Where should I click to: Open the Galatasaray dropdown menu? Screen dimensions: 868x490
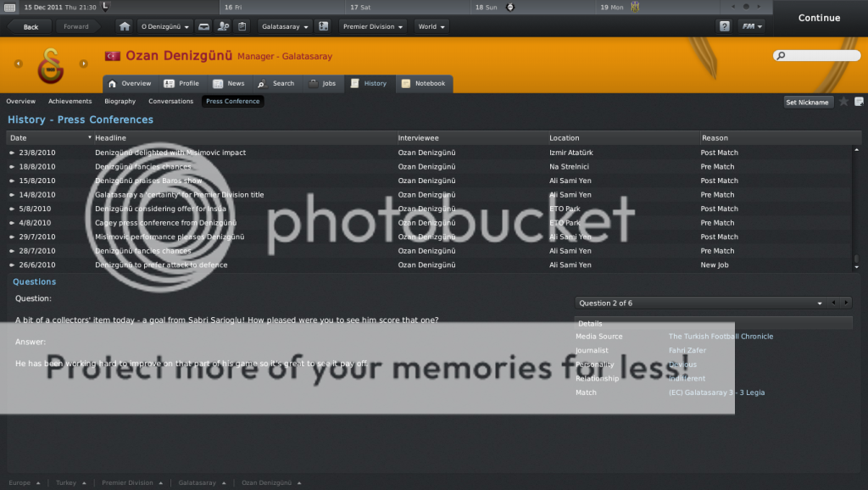pos(285,26)
